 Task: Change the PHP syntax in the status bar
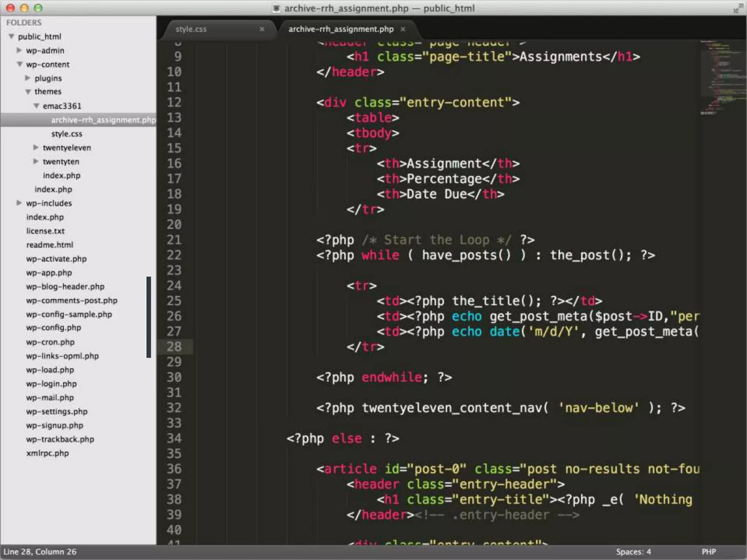point(709,552)
